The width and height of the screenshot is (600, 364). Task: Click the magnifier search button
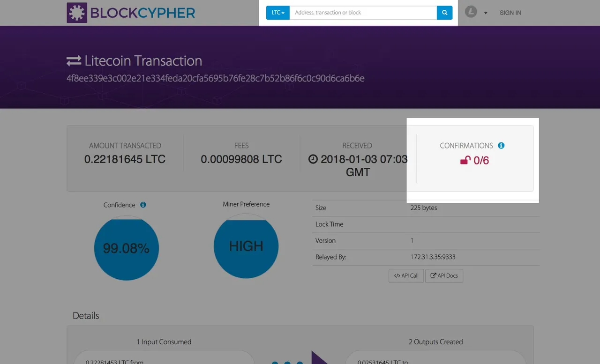click(x=444, y=13)
